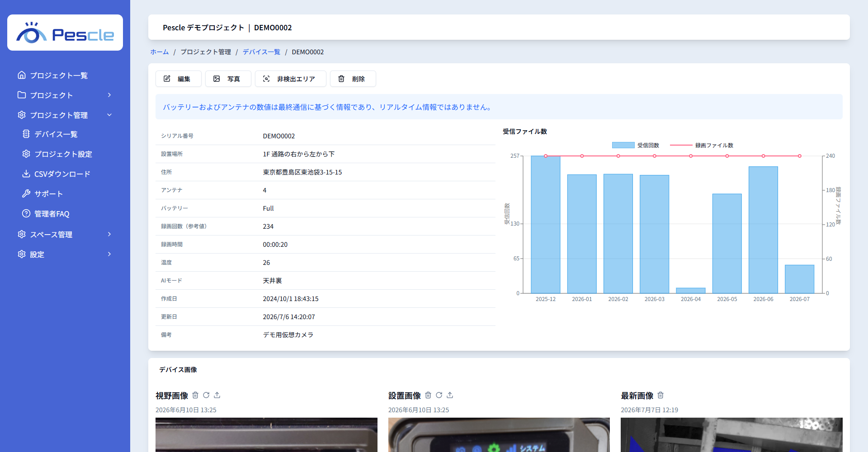Toggle the 受信回数 legend swatch
The height and width of the screenshot is (452, 868).
click(x=623, y=145)
